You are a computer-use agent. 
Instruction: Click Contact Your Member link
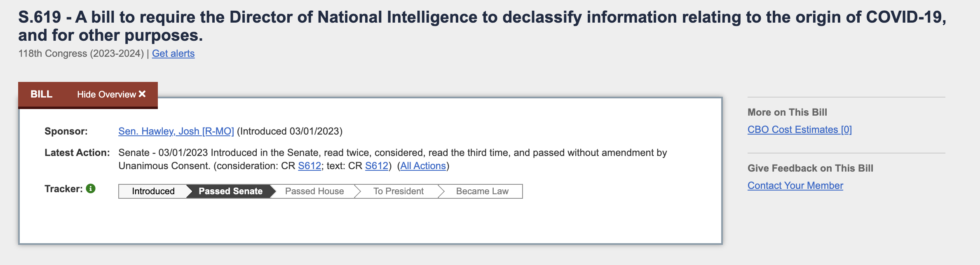795,185
